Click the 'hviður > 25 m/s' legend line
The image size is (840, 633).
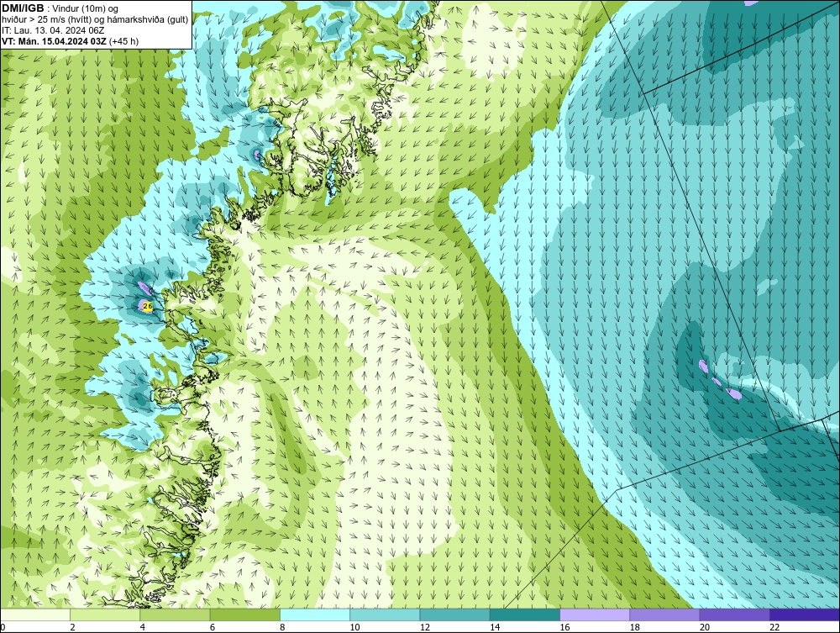[95, 19]
